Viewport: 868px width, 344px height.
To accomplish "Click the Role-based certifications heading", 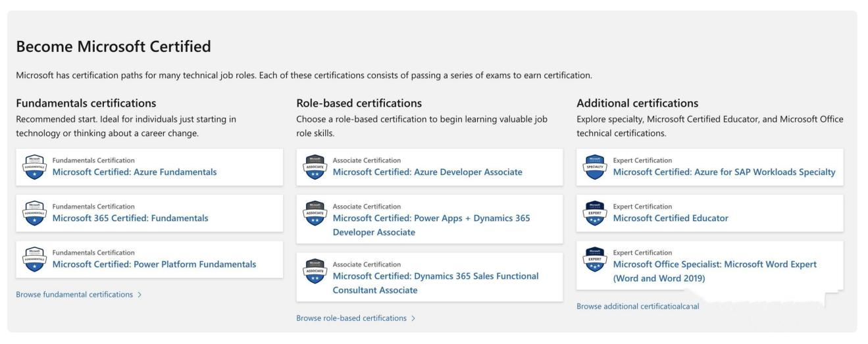I will 359,103.
